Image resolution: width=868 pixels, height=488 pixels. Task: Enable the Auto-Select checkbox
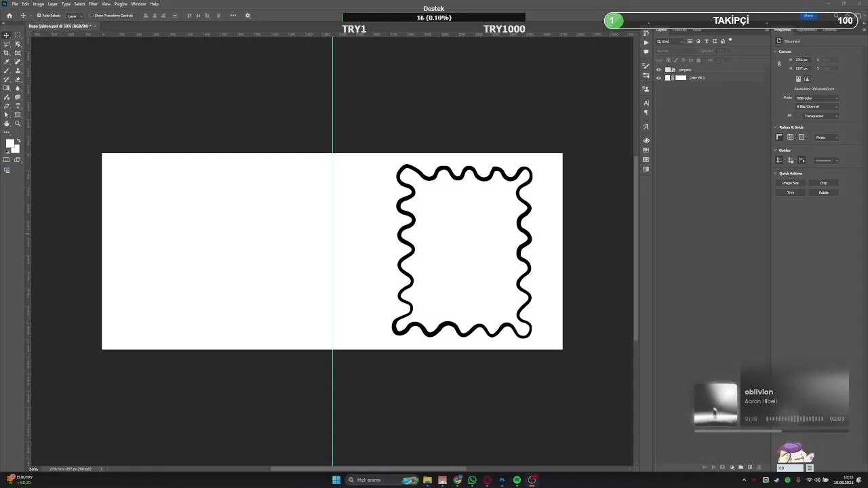click(39, 16)
